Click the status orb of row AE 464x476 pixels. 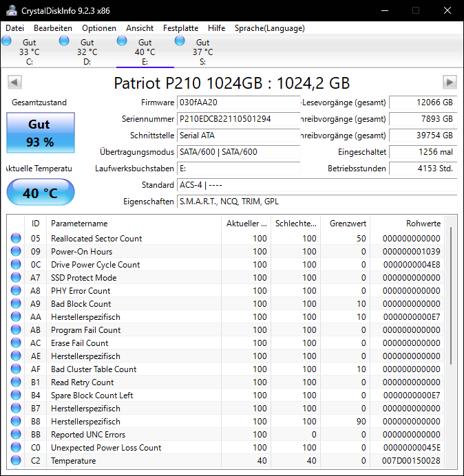pos(16,356)
